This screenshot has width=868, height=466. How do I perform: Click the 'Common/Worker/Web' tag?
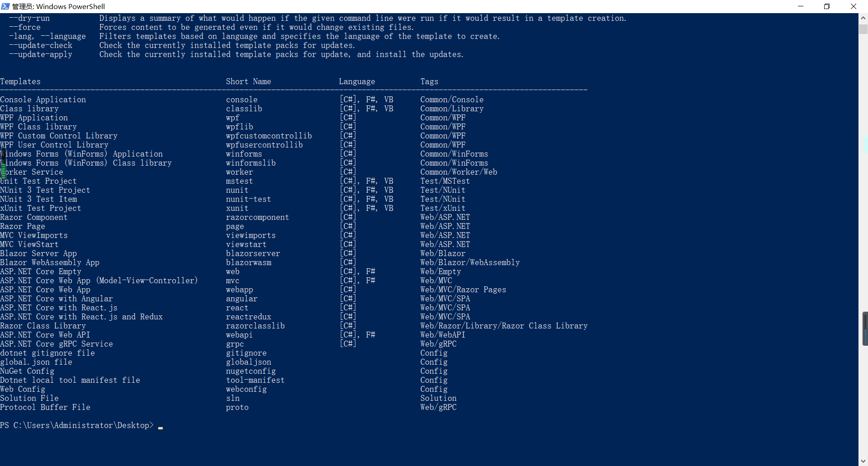(x=459, y=172)
